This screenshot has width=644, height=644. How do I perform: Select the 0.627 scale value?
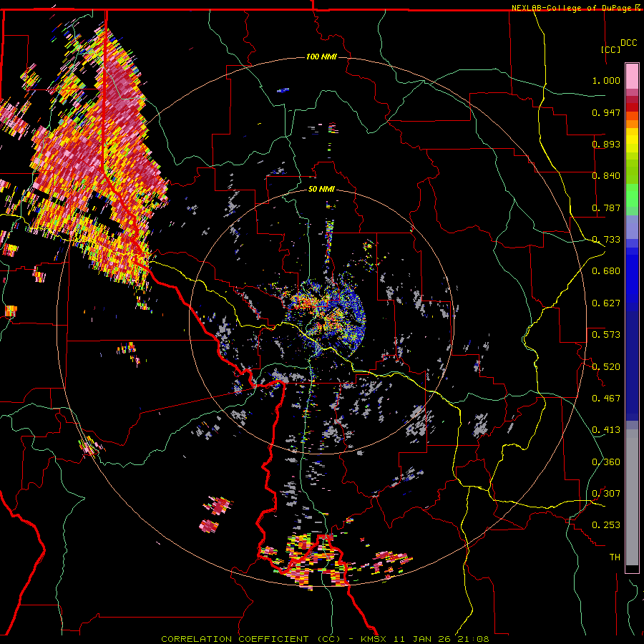pyautogui.click(x=606, y=303)
